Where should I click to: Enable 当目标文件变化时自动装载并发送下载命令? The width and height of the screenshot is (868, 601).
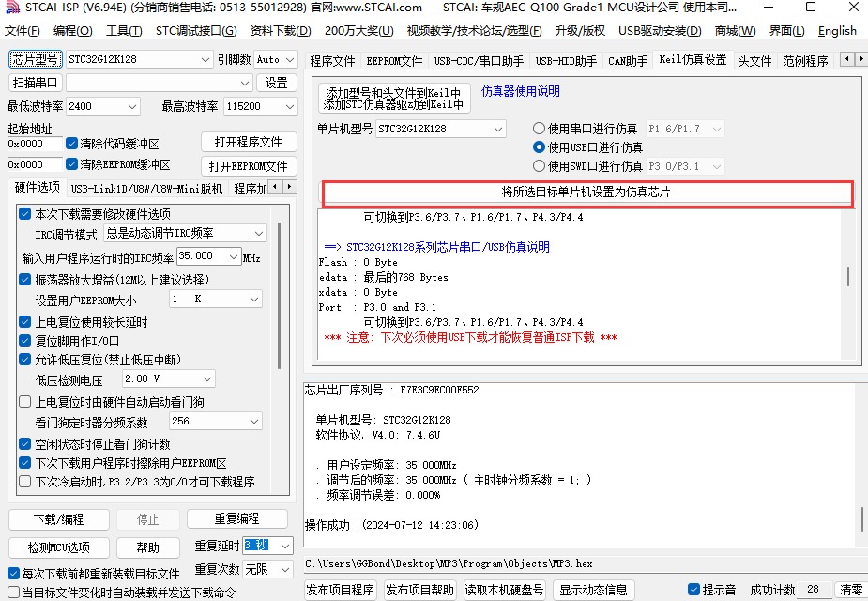pyautogui.click(x=14, y=593)
